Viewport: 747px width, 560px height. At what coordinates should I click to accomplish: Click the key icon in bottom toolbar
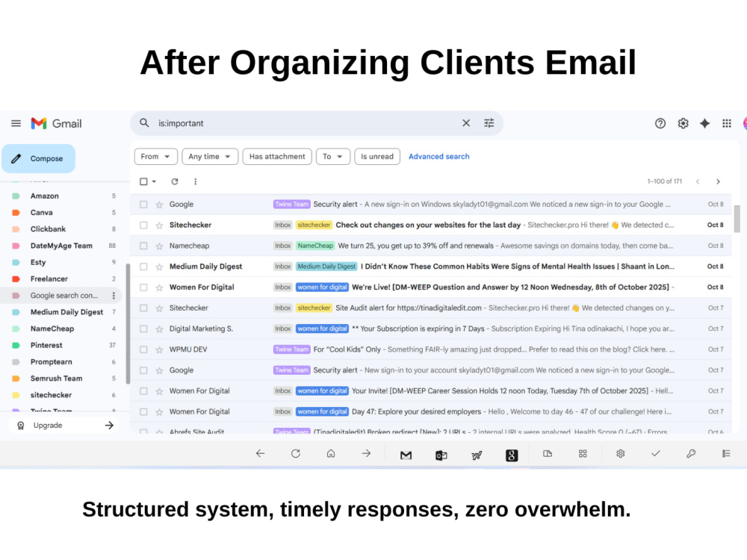[x=691, y=454]
